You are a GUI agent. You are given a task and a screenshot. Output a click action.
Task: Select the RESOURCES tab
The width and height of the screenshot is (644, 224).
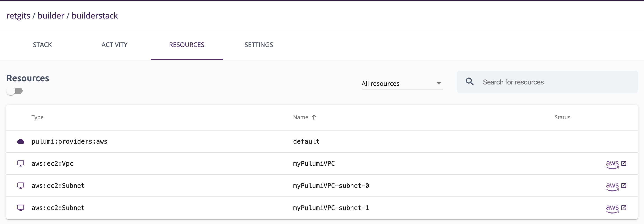tap(186, 45)
